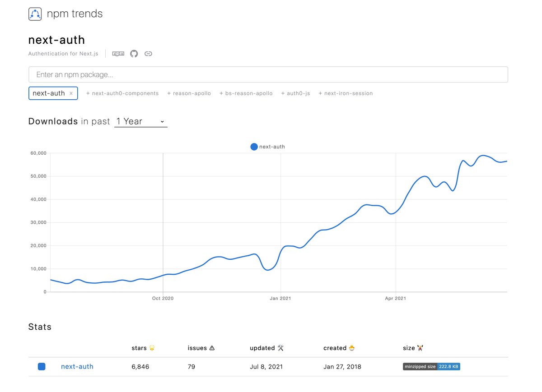Click the Oct 2020 axis label
The width and height of the screenshot is (542, 392).
click(163, 298)
